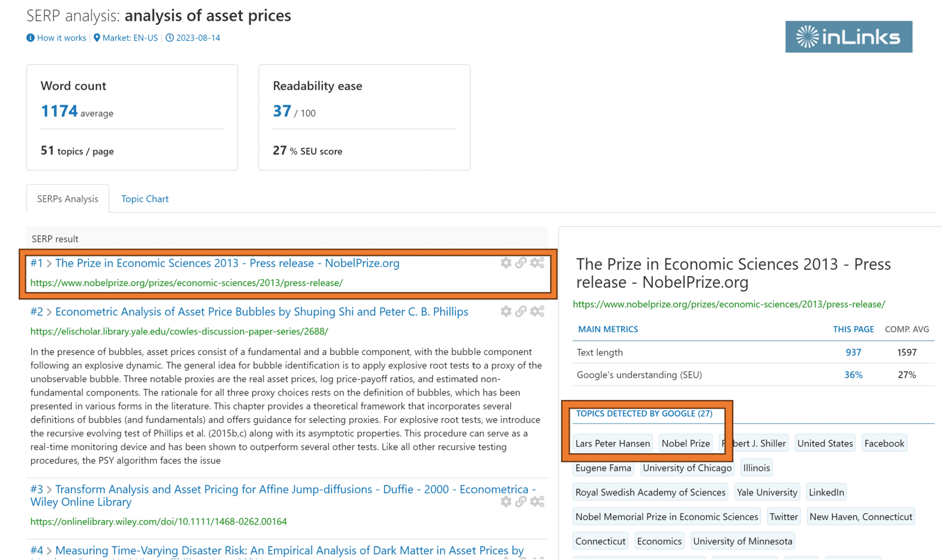This screenshot has width=943, height=560.
Task: Click the 2023-08-14 date link
Action: tap(198, 38)
